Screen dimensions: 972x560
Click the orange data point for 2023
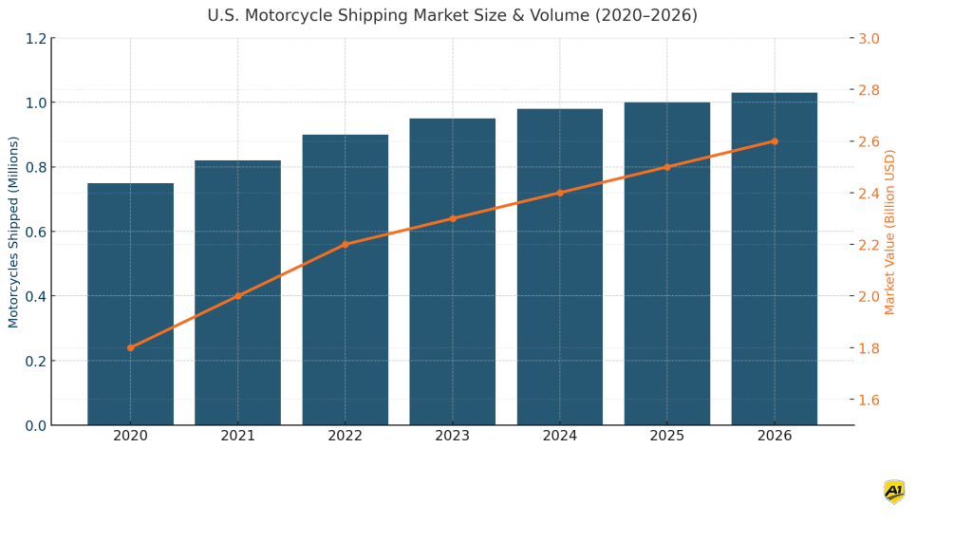453,218
